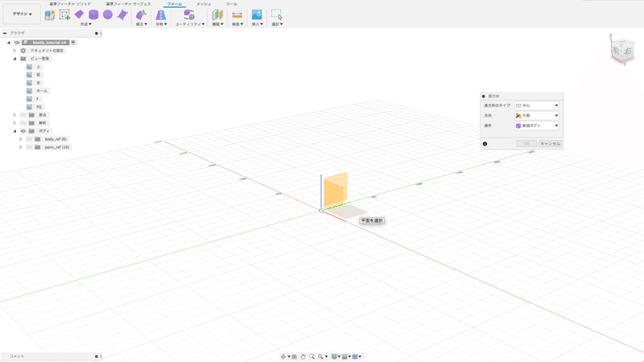Toggle visibility of 解析 Analysis folder
This screenshot has width=644, height=362.
(23, 123)
